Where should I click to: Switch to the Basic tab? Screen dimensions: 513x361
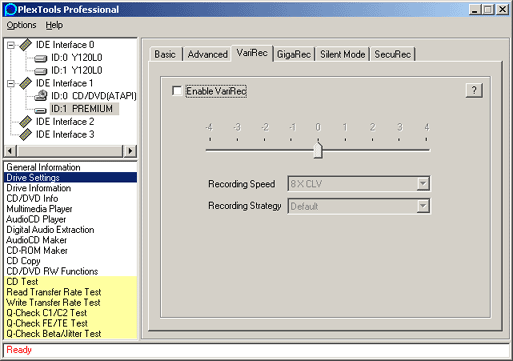click(x=165, y=54)
